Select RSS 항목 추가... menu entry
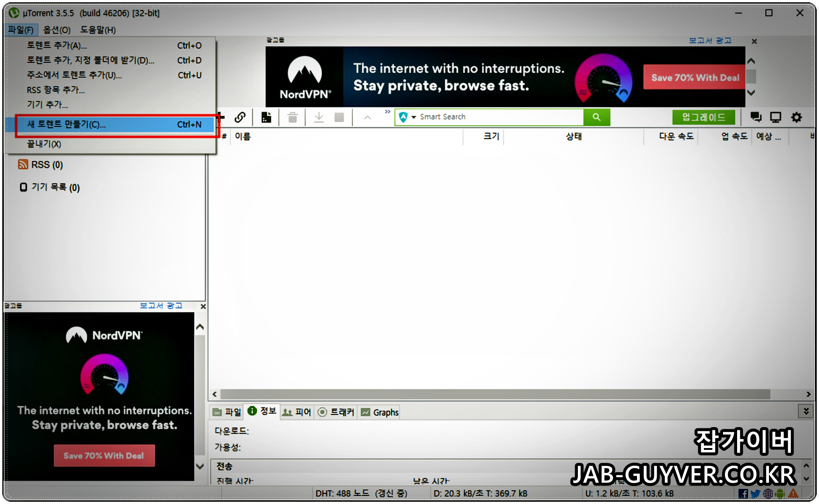Image resolution: width=819 pixels, height=504 pixels. pos(110,90)
